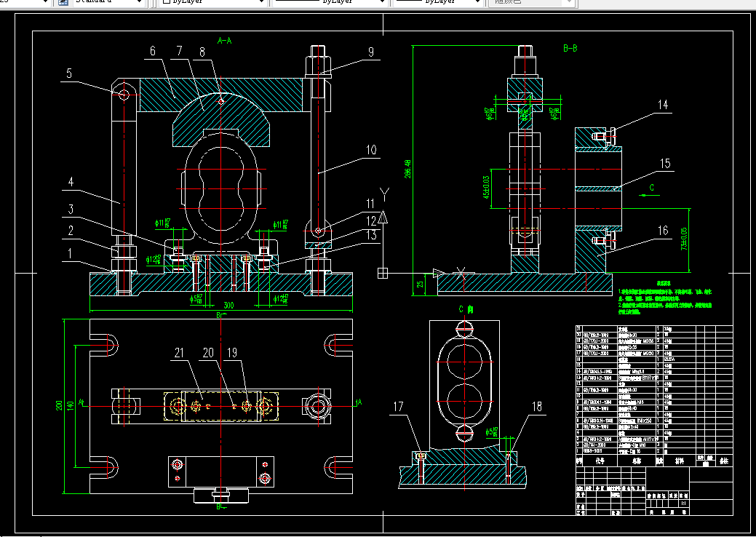Pick part balloon number 13
This screenshot has height=537, width=756.
371,235
